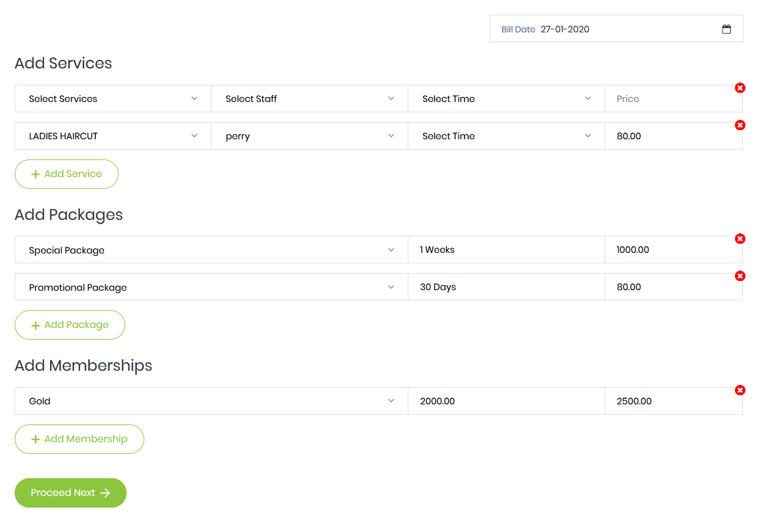Open the Special Package dropdown
758x532 pixels.
[x=212, y=250]
